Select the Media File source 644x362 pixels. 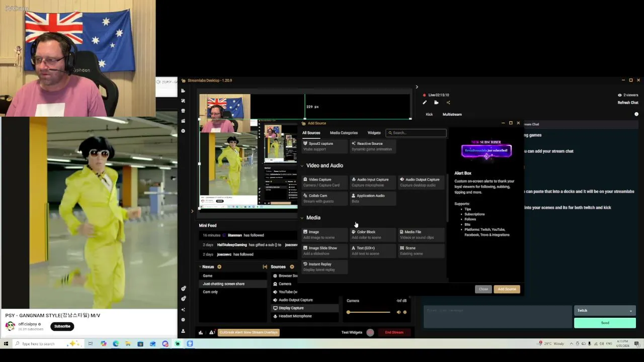(421, 234)
